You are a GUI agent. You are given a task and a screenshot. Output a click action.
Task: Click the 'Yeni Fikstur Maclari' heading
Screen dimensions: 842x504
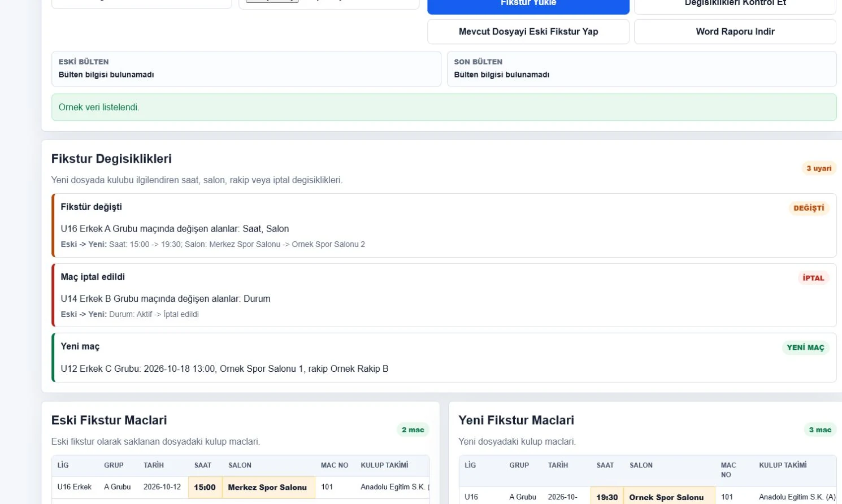(517, 420)
